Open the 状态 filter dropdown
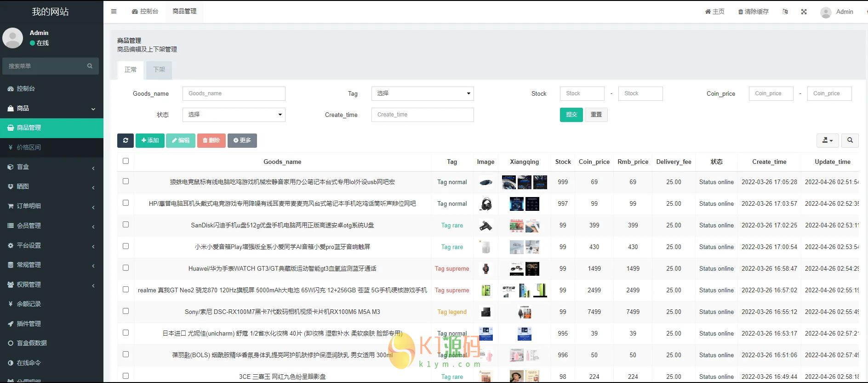 tap(234, 115)
